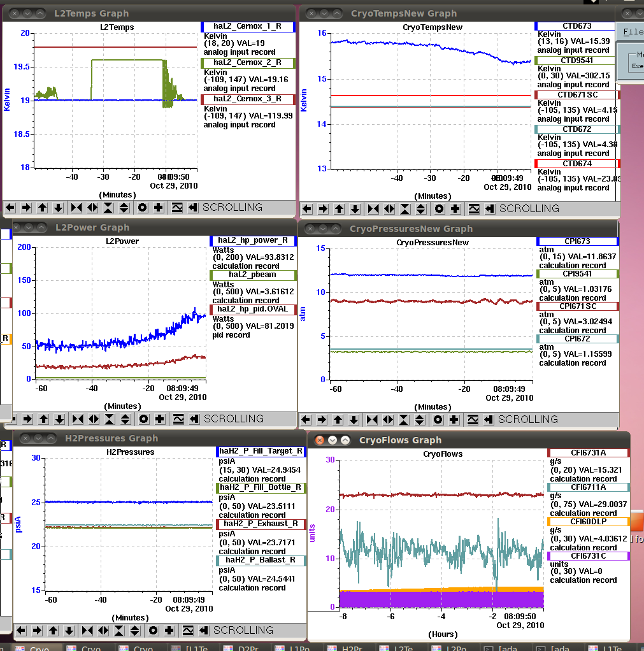Open the File menu at top right
This screenshot has height=651, width=644.
click(x=633, y=32)
